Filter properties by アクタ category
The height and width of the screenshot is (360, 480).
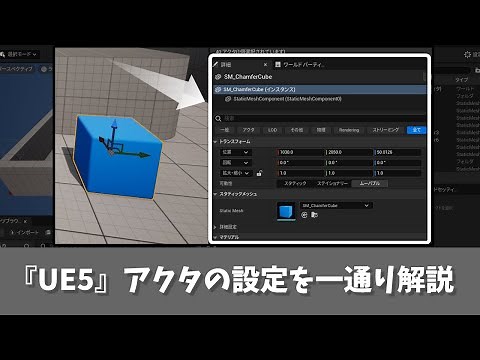248,130
